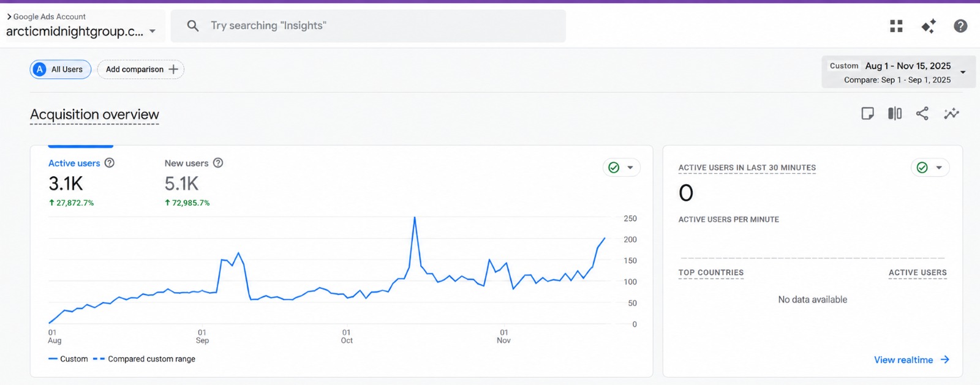This screenshot has height=385, width=980.
Task: Click the ACTIVE USERS column header
Action: pyautogui.click(x=918, y=272)
